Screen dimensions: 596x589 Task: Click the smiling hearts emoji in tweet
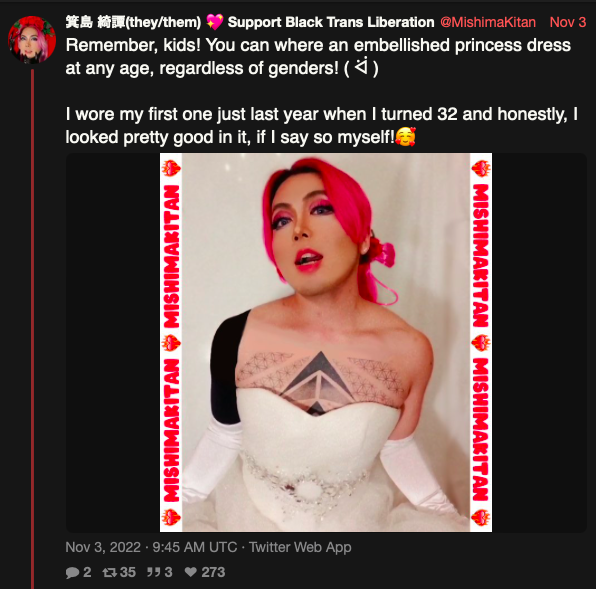tap(406, 137)
